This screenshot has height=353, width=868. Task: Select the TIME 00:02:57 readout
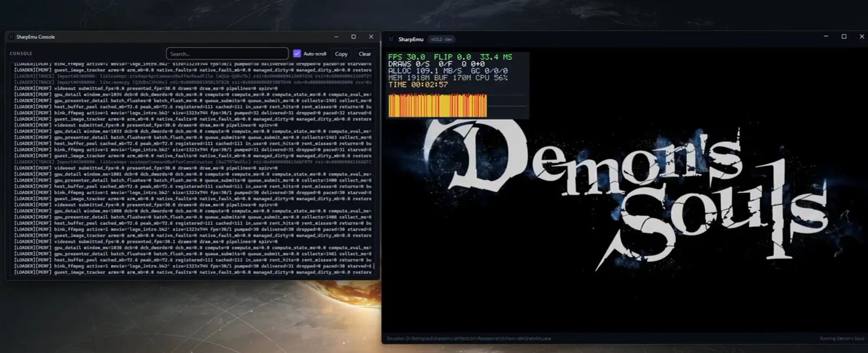[x=418, y=85]
